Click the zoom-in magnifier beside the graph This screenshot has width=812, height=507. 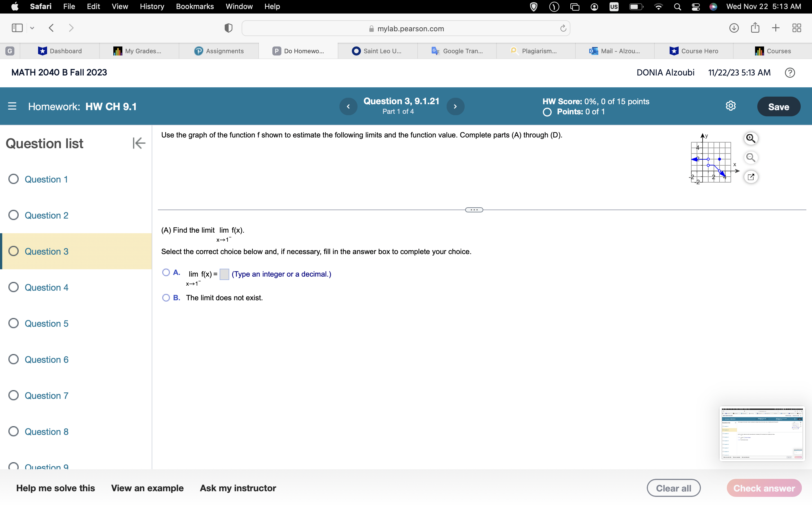point(751,138)
